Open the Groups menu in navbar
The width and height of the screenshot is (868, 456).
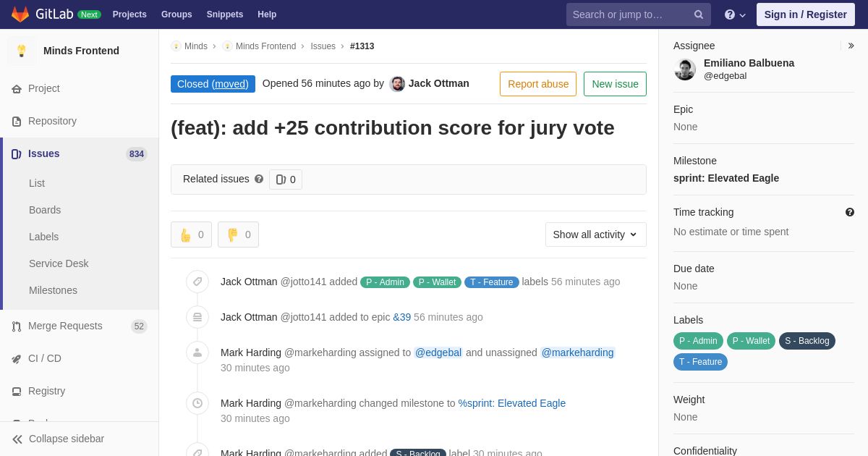pyautogui.click(x=176, y=14)
